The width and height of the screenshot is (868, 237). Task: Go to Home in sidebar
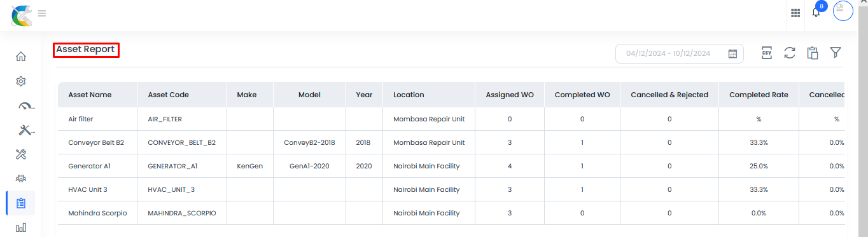[21, 57]
